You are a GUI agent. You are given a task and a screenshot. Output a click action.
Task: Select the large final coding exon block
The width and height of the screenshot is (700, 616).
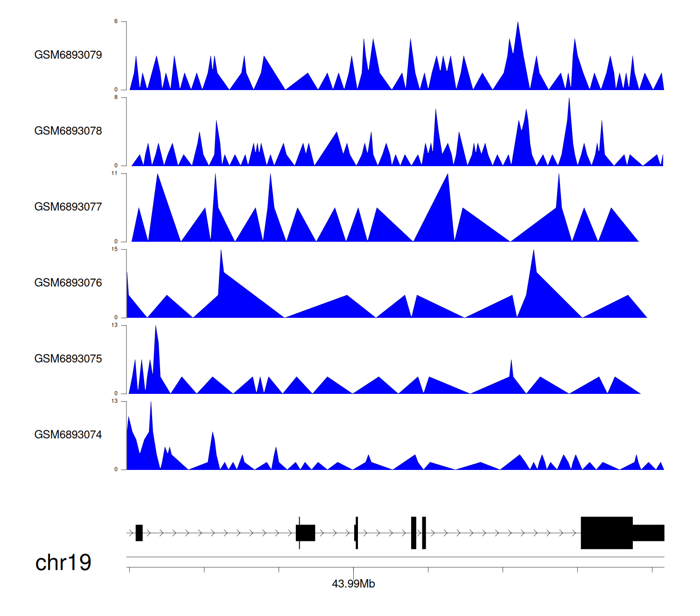click(606, 533)
